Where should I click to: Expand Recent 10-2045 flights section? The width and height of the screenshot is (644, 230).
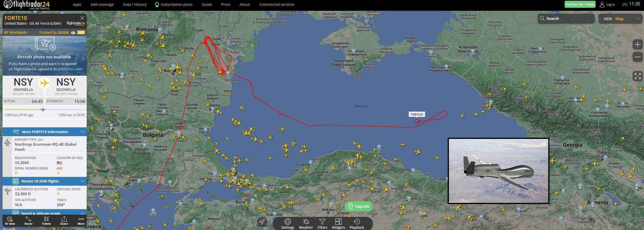click(x=44, y=181)
